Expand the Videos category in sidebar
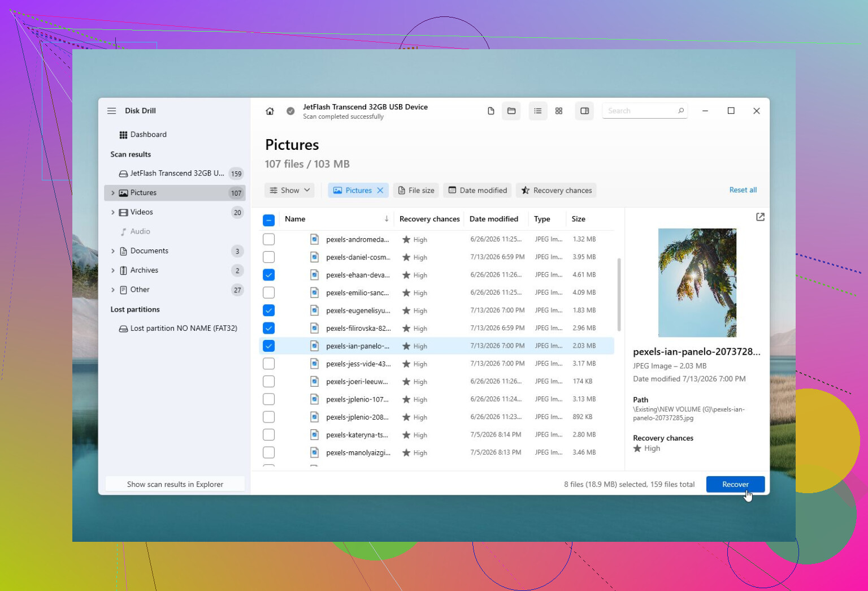868x591 pixels. [113, 213]
